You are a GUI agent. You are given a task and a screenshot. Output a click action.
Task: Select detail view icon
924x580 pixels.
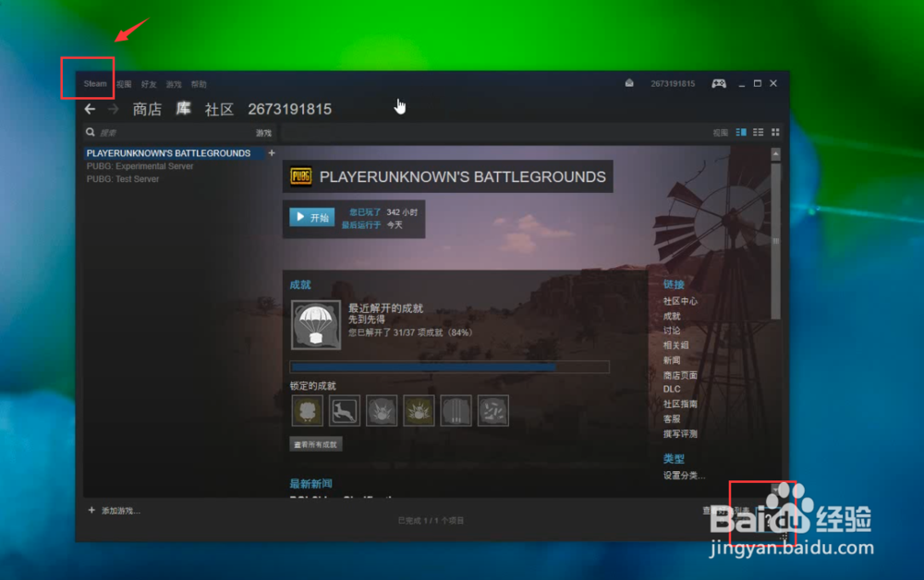741,132
